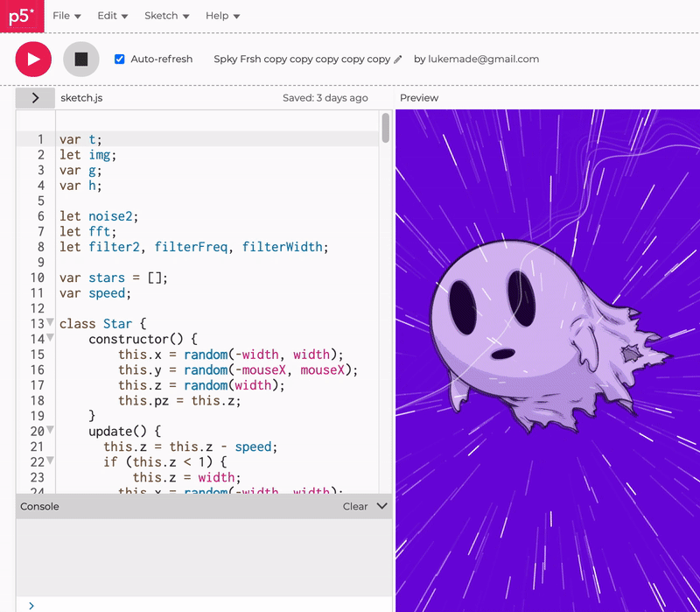Screen dimensions: 700x612
Task: Open the Edit menu
Action: pyautogui.click(x=113, y=16)
